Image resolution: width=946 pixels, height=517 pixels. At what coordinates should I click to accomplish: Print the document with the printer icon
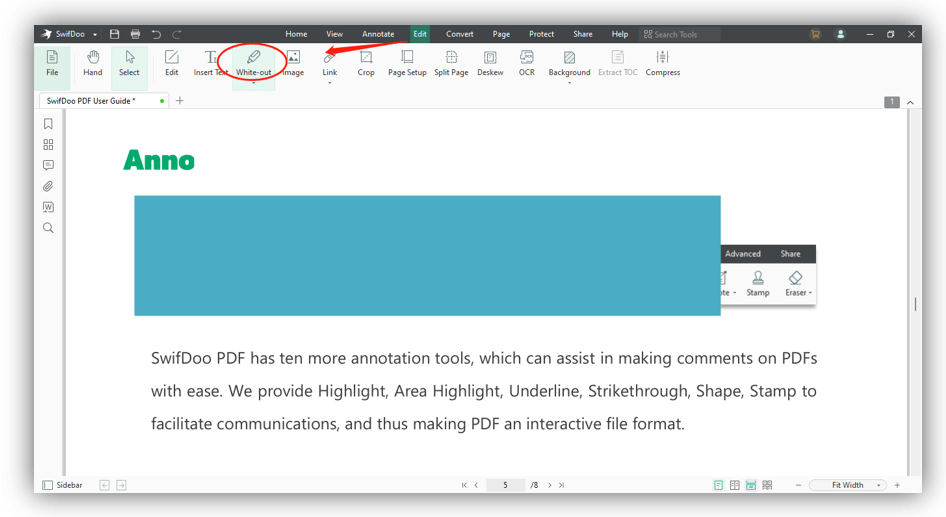coord(135,34)
